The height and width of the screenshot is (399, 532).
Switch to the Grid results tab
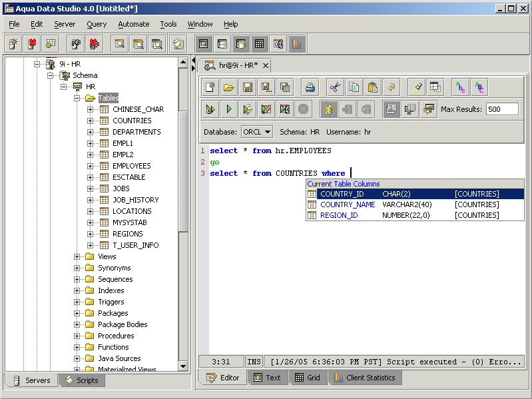[308, 378]
